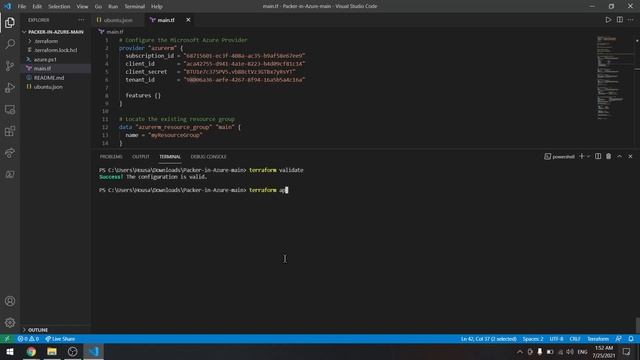Open the DEBUG CONSOLE panel tab
The height and width of the screenshot is (360, 640).
click(x=209, y=157)
